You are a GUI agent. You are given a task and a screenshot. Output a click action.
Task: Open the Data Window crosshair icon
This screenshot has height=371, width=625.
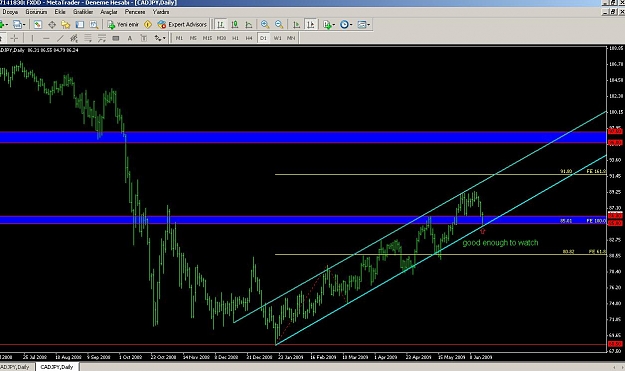click(x=52, y=25)
